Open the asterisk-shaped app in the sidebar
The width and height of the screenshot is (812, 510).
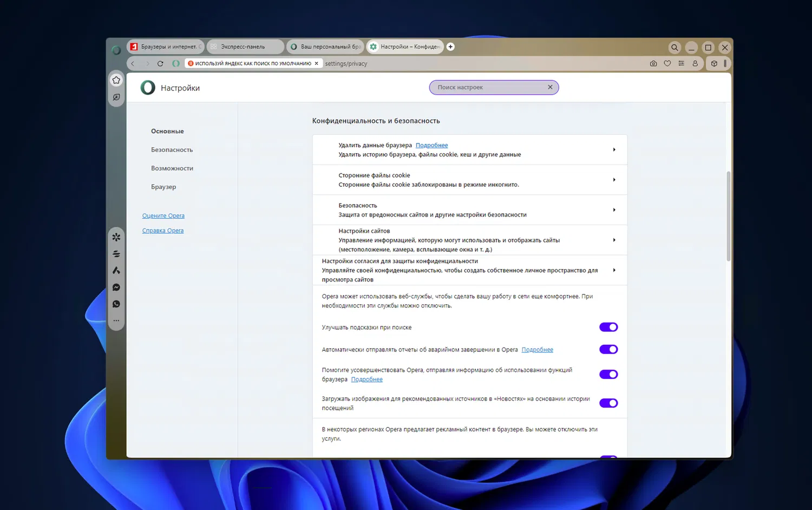(116, 237)
